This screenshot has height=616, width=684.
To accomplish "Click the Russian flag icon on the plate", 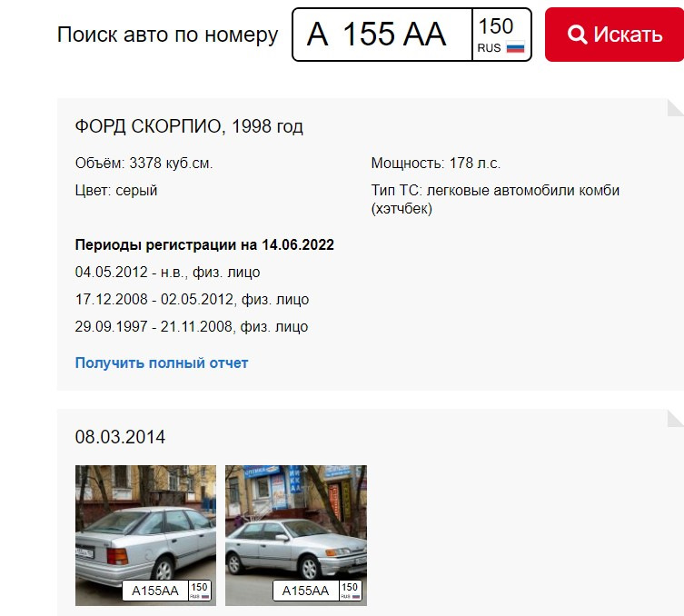I will tap(515, 48).
